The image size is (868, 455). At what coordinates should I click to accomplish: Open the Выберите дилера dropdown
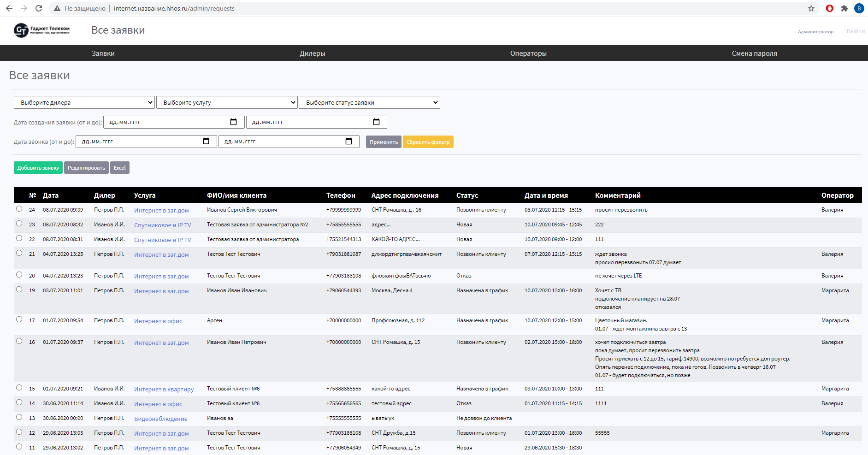(84, 102)
